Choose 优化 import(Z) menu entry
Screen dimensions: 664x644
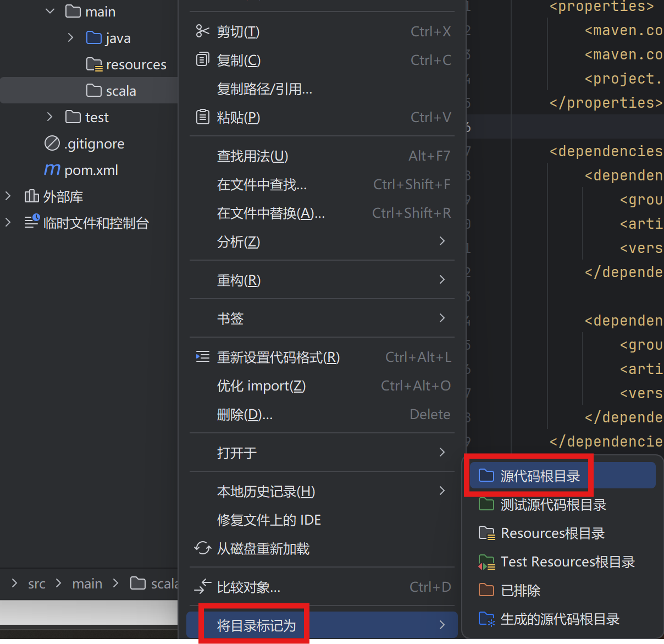tap(322, 386)
